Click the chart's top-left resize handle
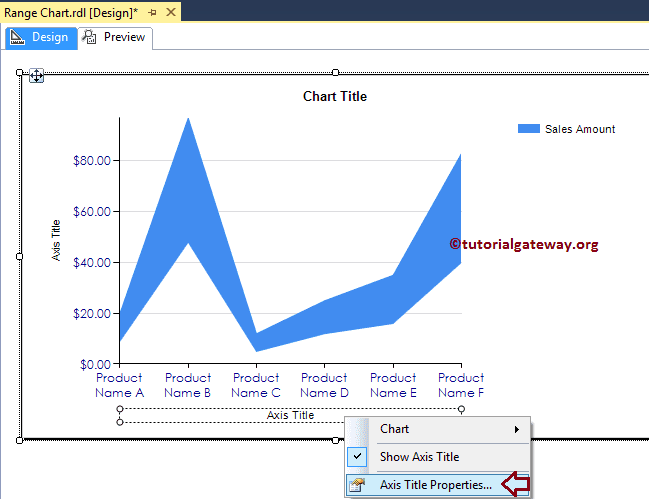Viewport: 649px width, 499px height. [x=19, y=73]
